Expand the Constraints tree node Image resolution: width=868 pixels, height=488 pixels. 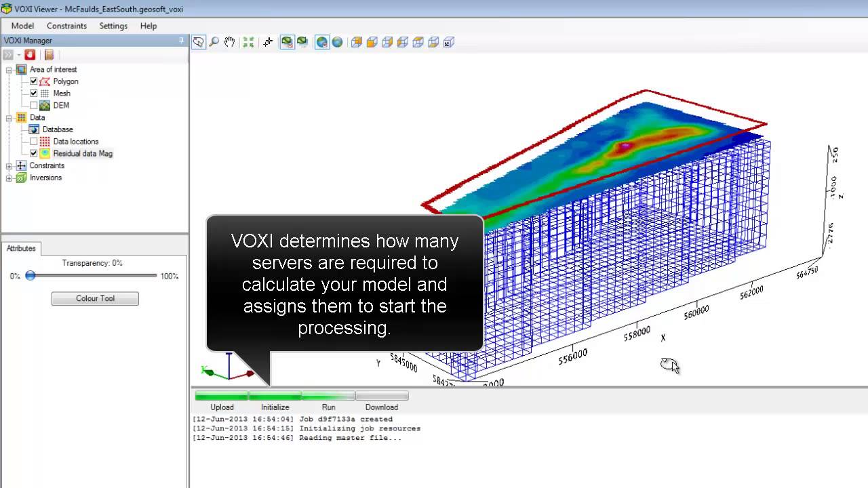click(9, 165)
